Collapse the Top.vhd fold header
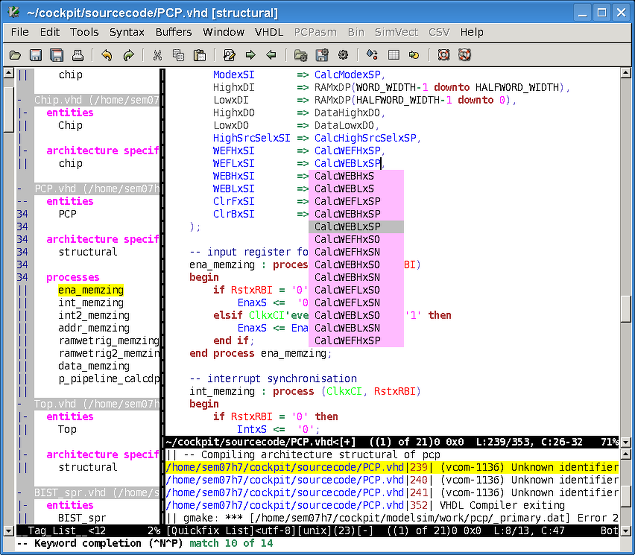The width and height of the screenshot is (635, 555). click(21, 404)
